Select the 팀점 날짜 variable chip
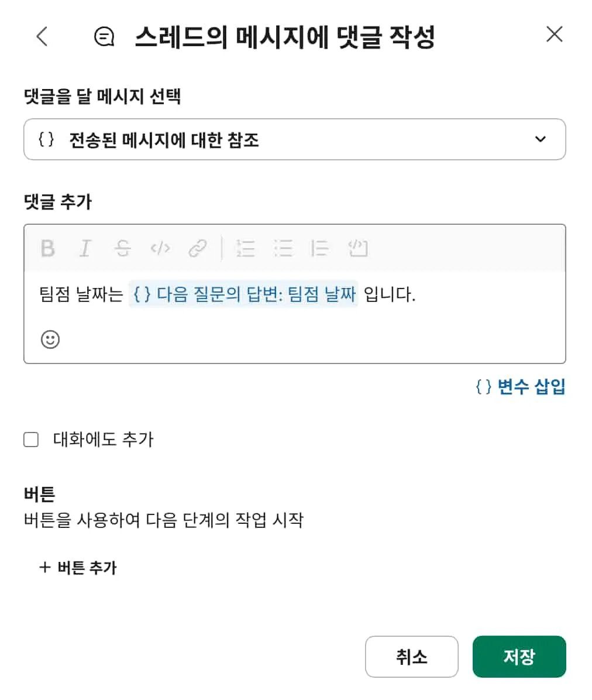The height and width of the screenshot is (700, 592). pyautogui.click(x=243, y=294)
